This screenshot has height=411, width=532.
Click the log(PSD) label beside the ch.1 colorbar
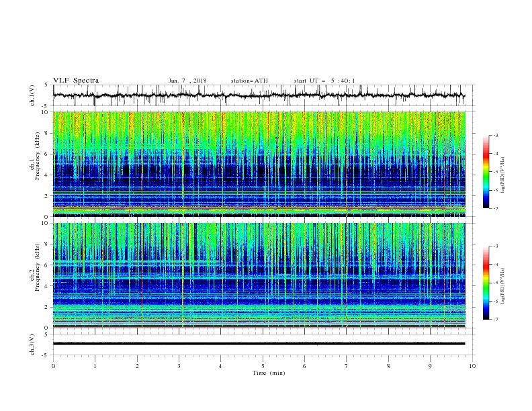502,175
